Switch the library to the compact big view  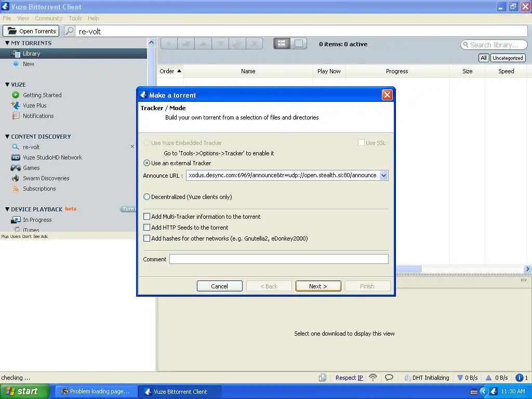coord(282,44)
